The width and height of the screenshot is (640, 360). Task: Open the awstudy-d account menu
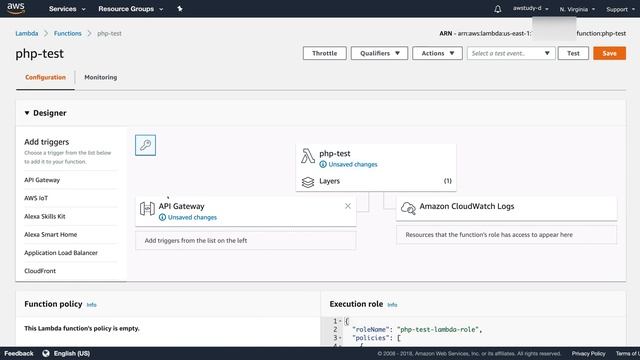point(531,8)
